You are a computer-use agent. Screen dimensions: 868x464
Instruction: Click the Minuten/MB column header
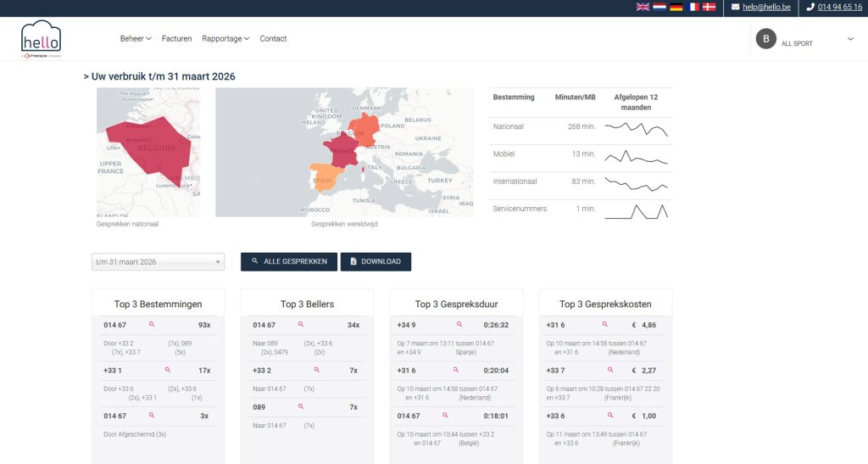click(x=576, y=98)
